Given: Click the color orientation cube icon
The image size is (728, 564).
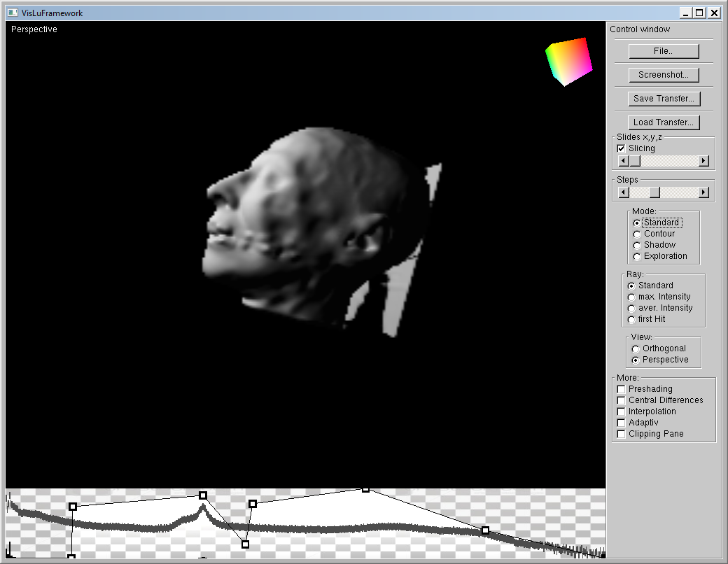Looking at the screenshot, I should 569,62.
